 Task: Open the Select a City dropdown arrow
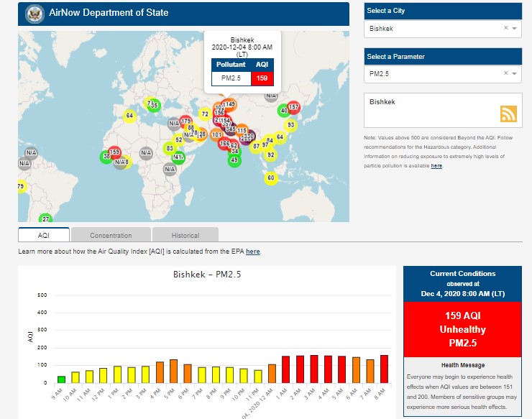[515, 28]
